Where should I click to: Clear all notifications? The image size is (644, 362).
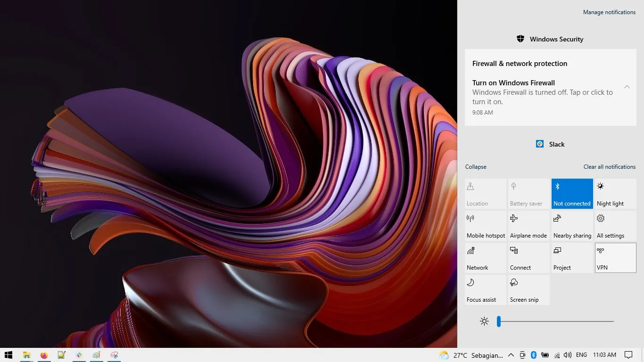click(609, 167)
